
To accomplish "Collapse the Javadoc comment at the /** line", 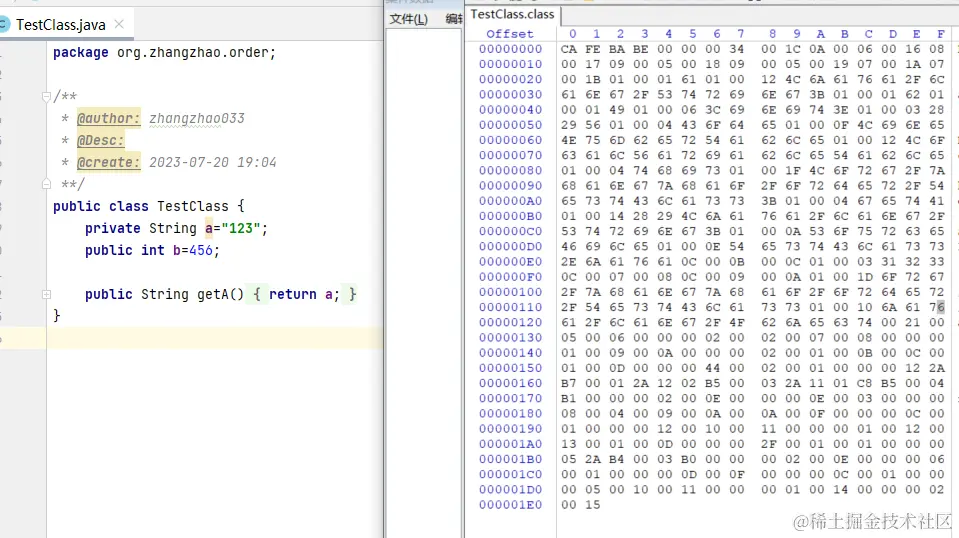I will point(46,97).
